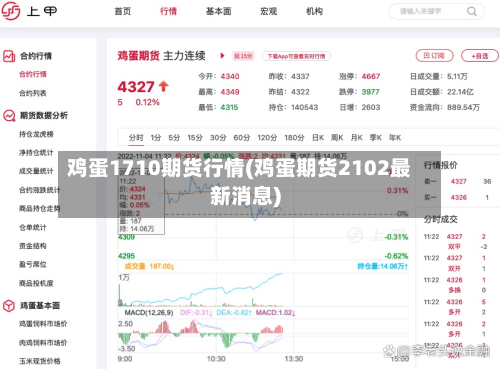This screenshot has width=500, height=369.
Task: Click the 资金流向 value 889.54万
Action: coord(463,107)
